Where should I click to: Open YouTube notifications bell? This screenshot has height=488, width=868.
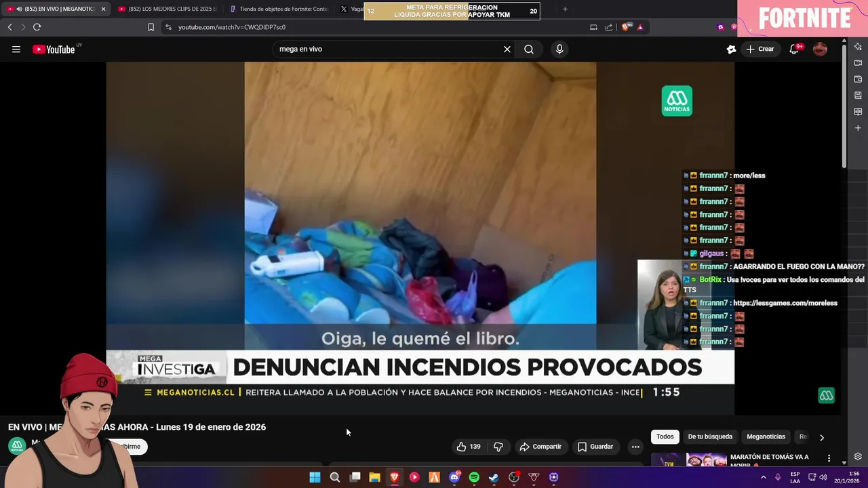tap(794, 49)
